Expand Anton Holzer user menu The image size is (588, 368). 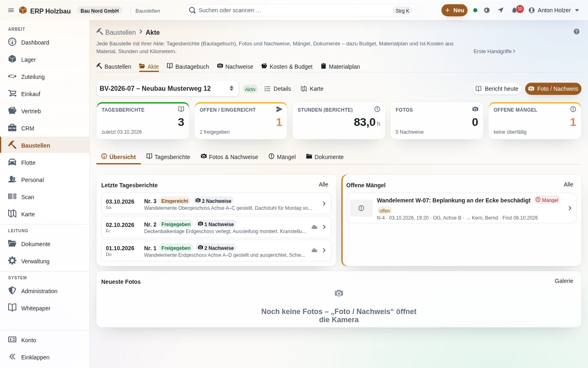click(554, 10)
